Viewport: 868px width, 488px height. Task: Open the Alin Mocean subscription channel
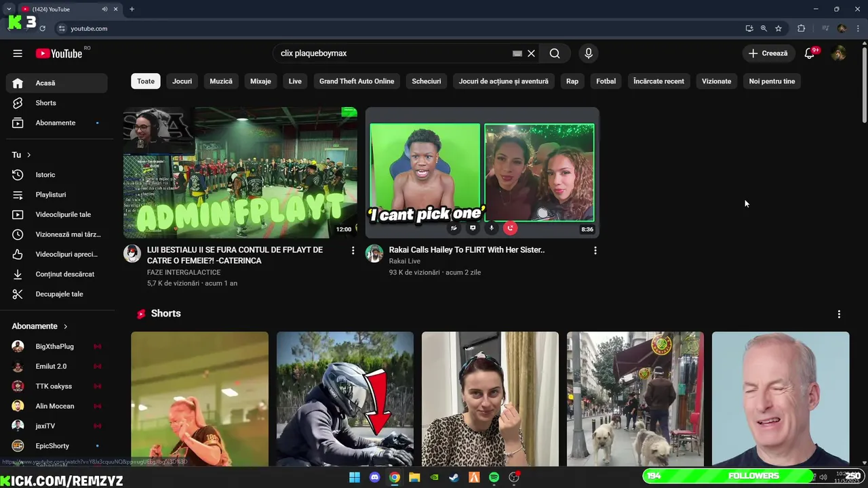tap(57, 406)
